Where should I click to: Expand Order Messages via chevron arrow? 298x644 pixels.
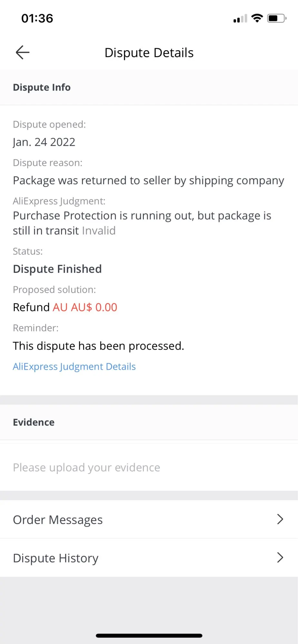tap(280, 519)
